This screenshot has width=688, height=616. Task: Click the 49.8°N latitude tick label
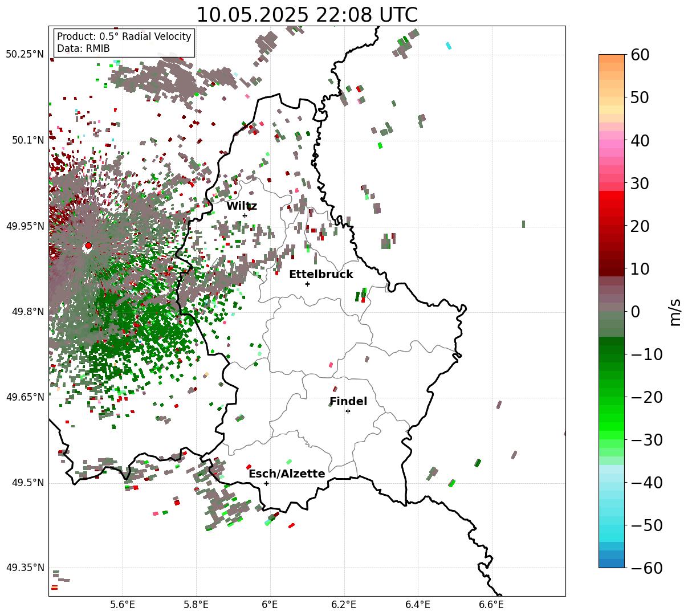point(27,312)
